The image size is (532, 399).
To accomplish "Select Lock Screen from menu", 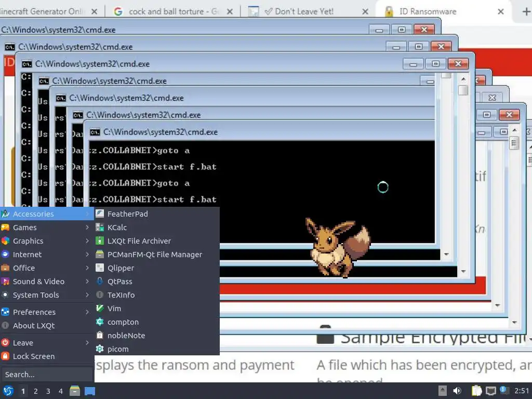I will (47, 356).
